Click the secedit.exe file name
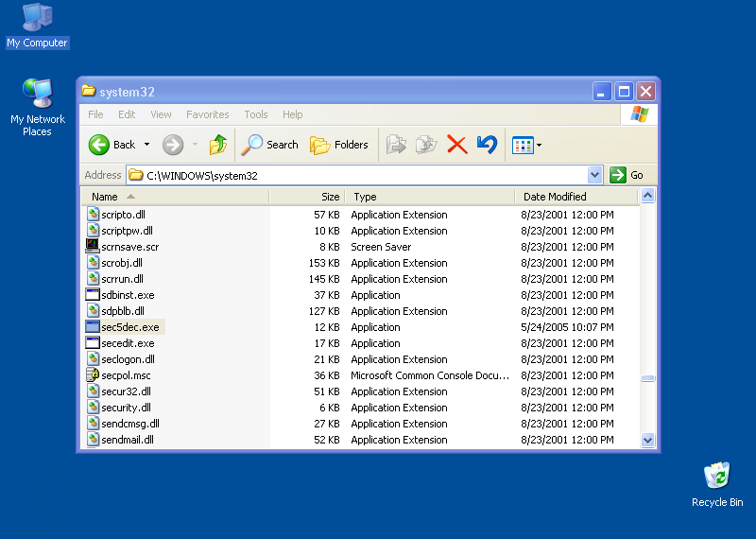Viewport: 756px width, 539px height. (x=128, y=343)
